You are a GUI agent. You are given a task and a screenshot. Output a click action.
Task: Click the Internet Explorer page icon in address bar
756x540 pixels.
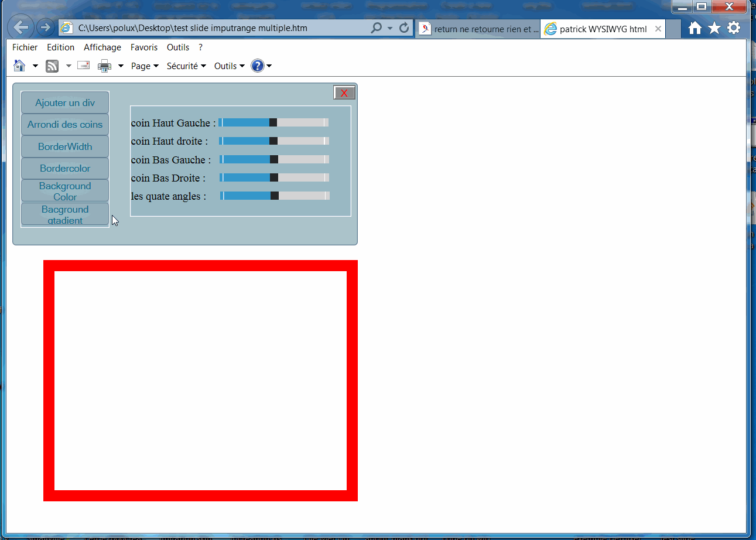[x=67, y=28]
